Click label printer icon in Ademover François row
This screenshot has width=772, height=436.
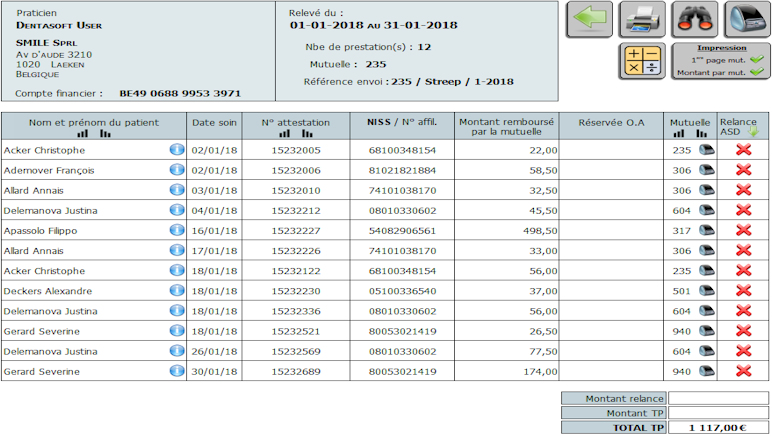click(706, 170)
